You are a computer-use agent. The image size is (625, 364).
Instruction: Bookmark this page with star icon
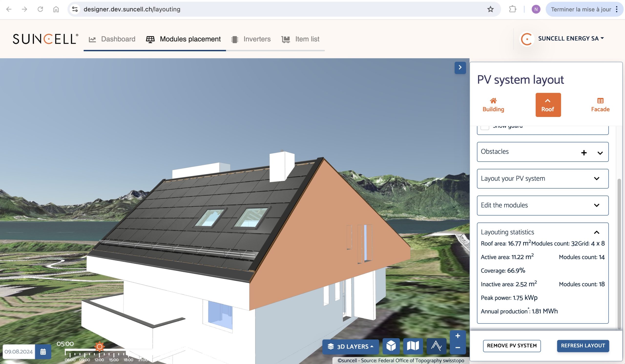tap(490, 9)
